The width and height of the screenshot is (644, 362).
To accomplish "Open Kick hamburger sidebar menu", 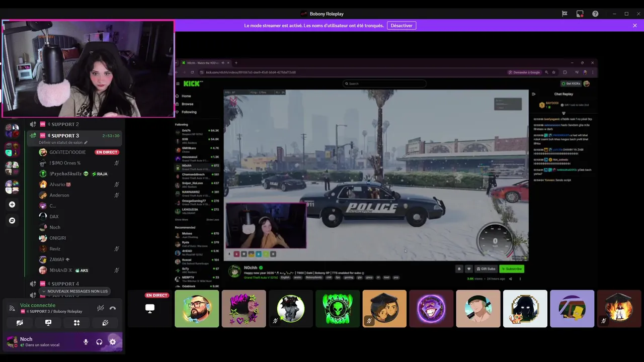I will coord(178,83).
